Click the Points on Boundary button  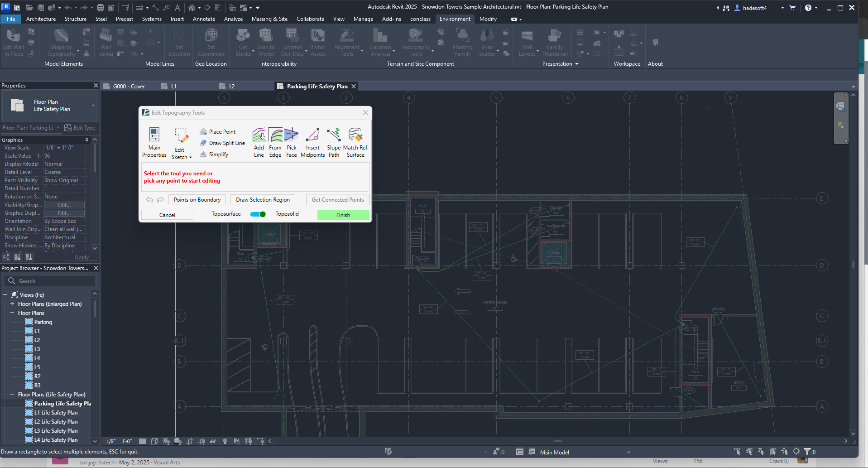tap(197, 200)
